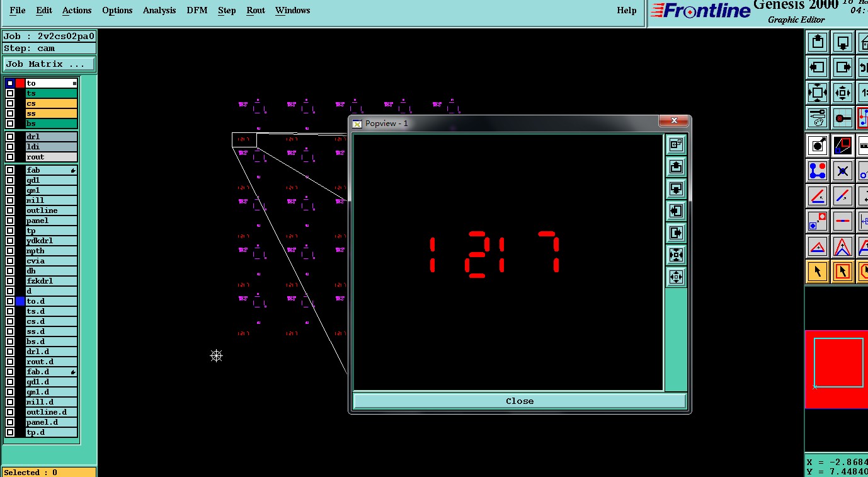This screenshot has width=868, height=477.
Task: Click the pan down icon in right toolbar
Action: (x=843, y=42)
